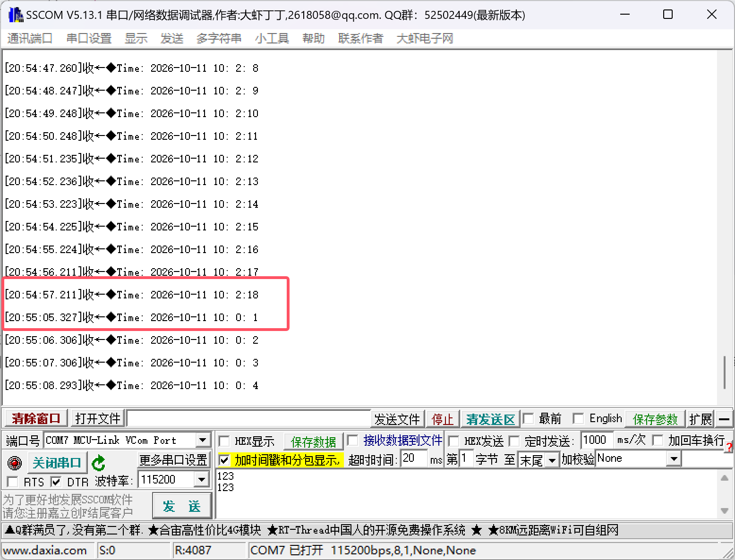
Task: Expand the 末尾 byte position dropdown
Action: coord(552,459)
